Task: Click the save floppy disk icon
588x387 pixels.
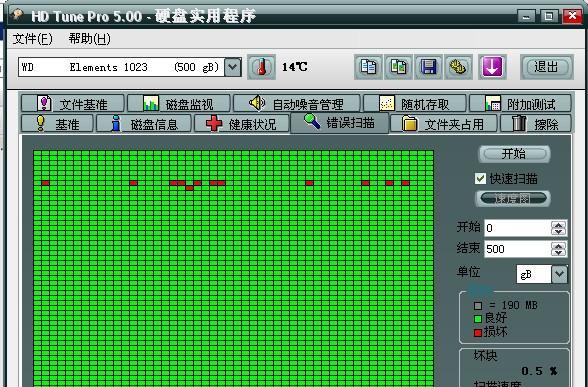Action: (x=428, y=67)
